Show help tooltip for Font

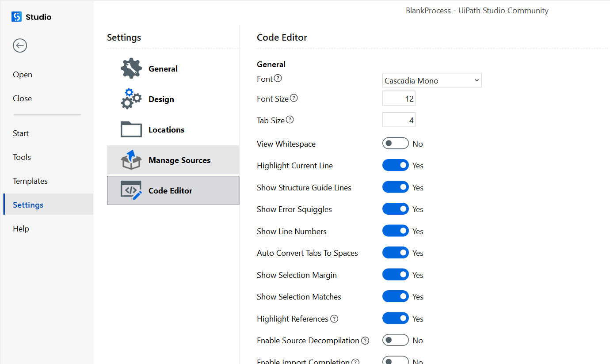pyautogui.click(x=278, y=79)
